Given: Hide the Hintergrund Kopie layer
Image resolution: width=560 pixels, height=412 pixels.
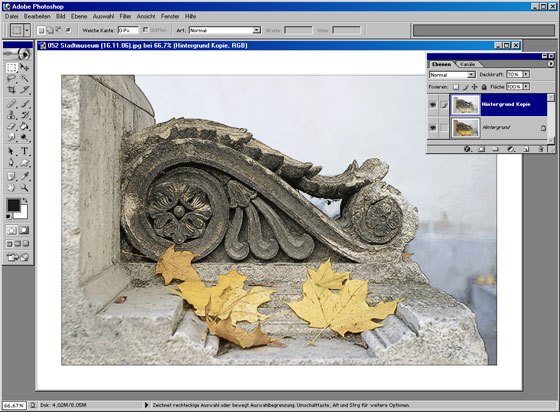Looking at the screenshot, I should 433,105.
